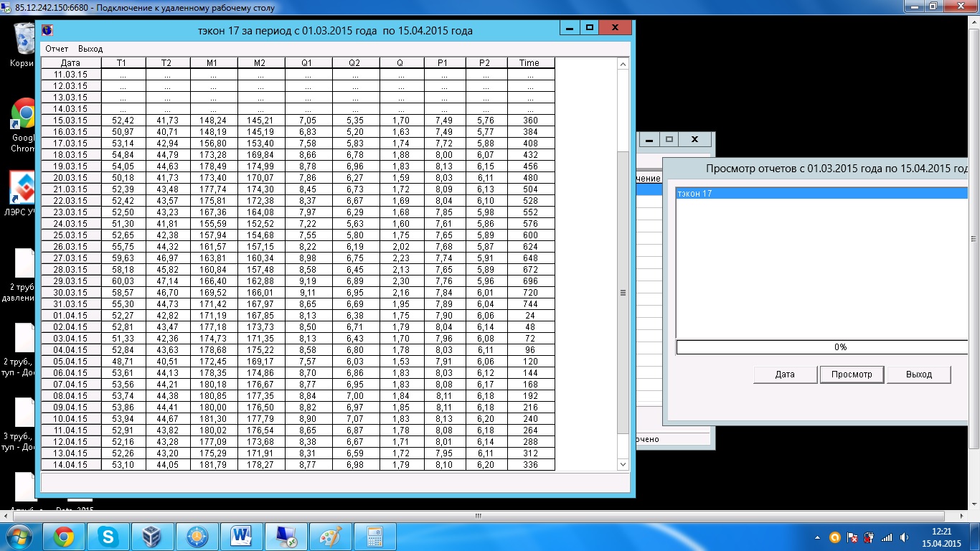Click scroll up arrow of table
The width and height of the screenshot is (980, 551).
click(623, 64)
